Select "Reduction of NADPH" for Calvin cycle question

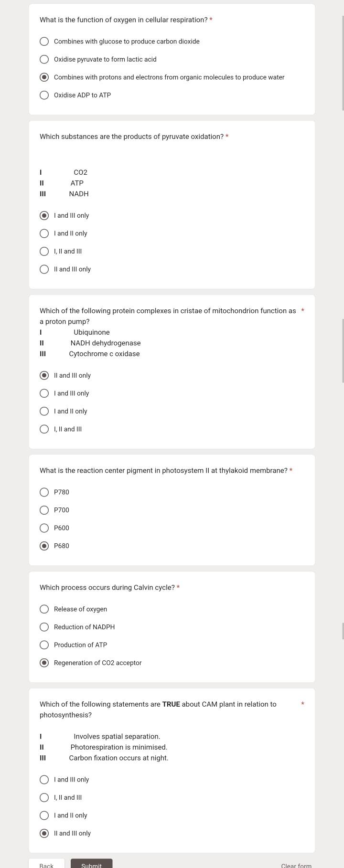44,627
